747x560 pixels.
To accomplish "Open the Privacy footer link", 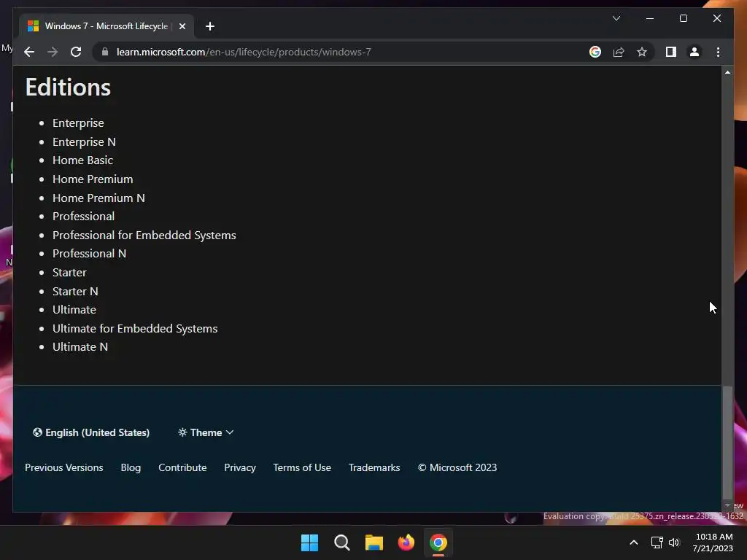I will click(239, 467).
